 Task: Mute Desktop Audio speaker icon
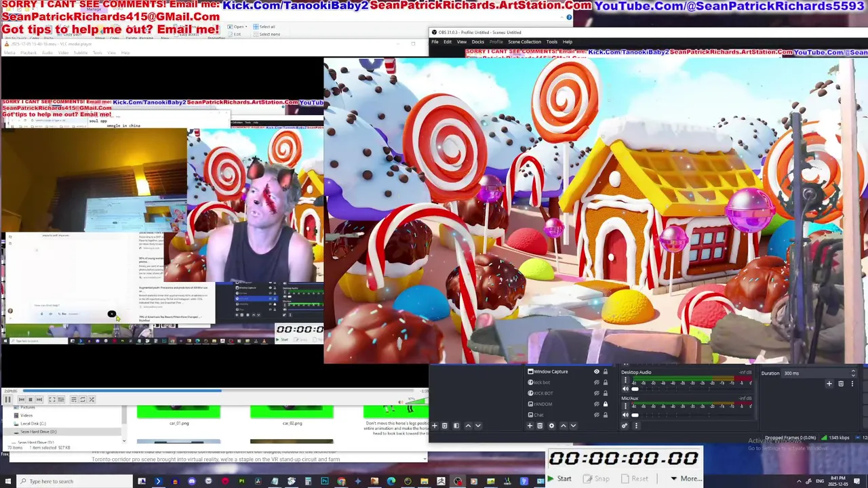click(625, 389)
